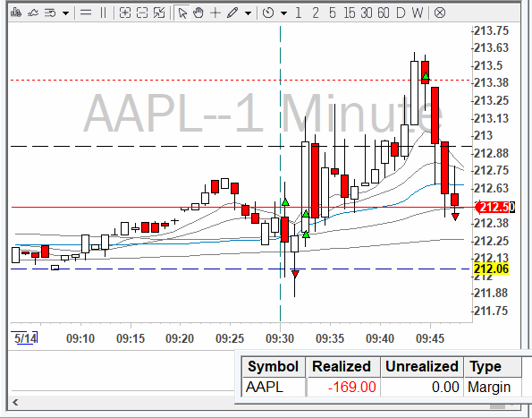Click the Margin type cell
Viewport: 532px width, 418px height.
(489, 387)
